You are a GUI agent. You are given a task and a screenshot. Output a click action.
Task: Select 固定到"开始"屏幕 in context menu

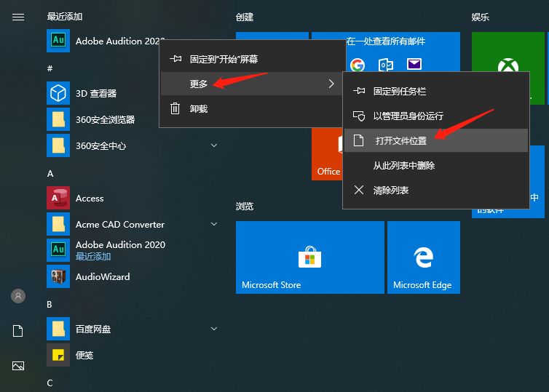(250, 59)
